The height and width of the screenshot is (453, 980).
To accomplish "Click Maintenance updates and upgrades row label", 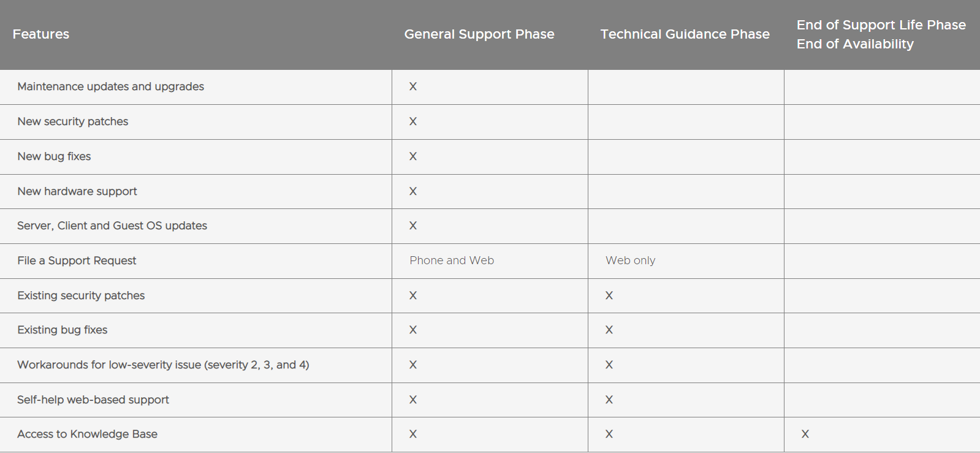I will (x=110, y=86).
